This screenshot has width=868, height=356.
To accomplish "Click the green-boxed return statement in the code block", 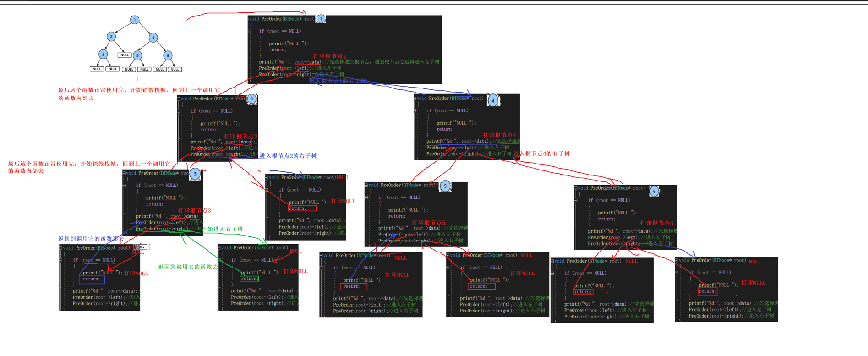I will tap(249, 279).
